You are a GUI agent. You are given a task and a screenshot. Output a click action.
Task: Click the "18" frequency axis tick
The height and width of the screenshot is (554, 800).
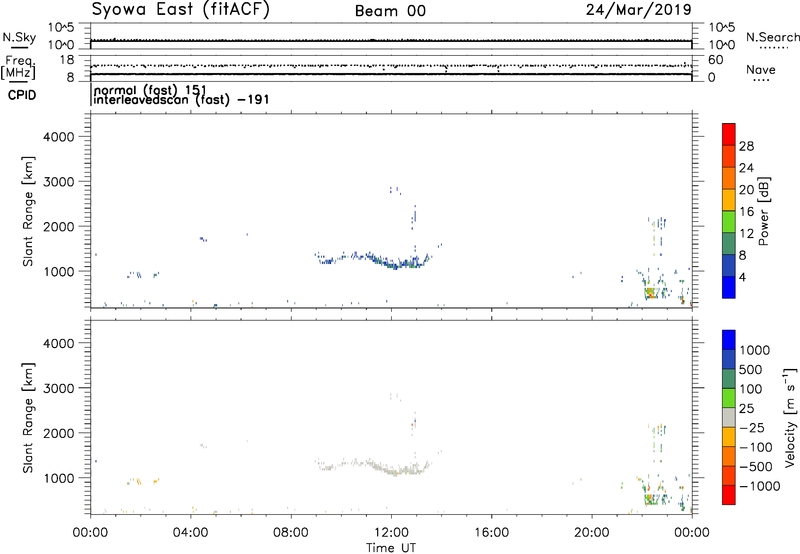click(x=67, y=60)
